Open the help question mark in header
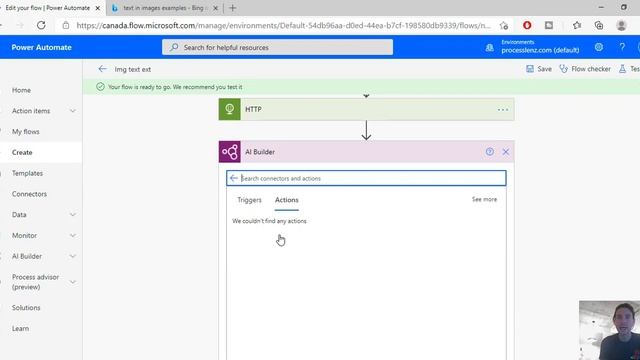This screenshot has height=360, width=640. (622, 47)
